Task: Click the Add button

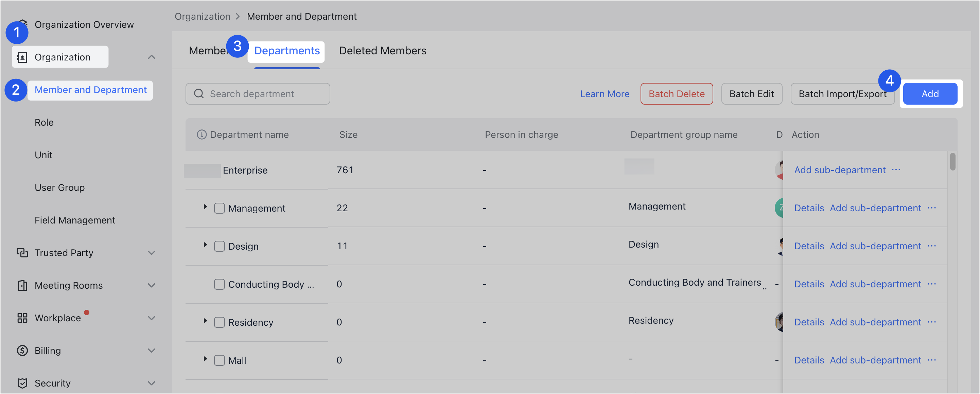Action: (x=930, y=93)
